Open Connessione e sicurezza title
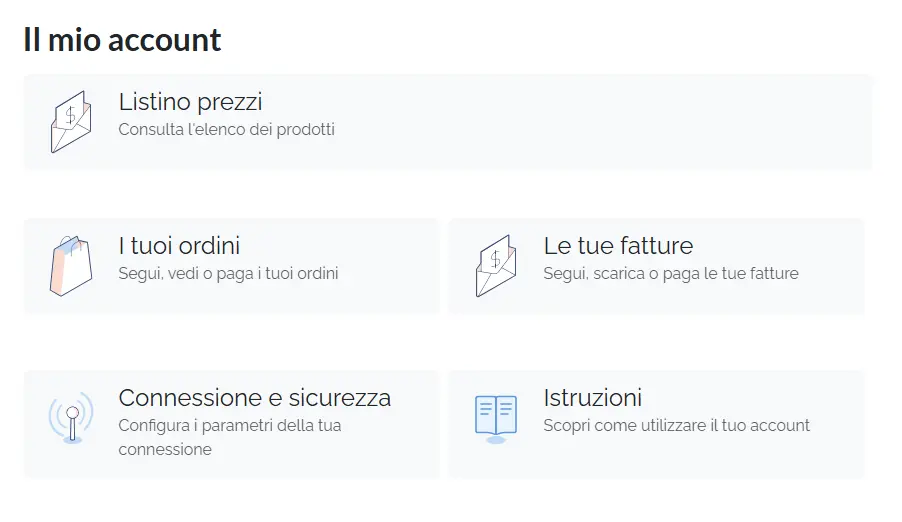The height and width of the screenshot is (522, 902). tap(255, 398)
